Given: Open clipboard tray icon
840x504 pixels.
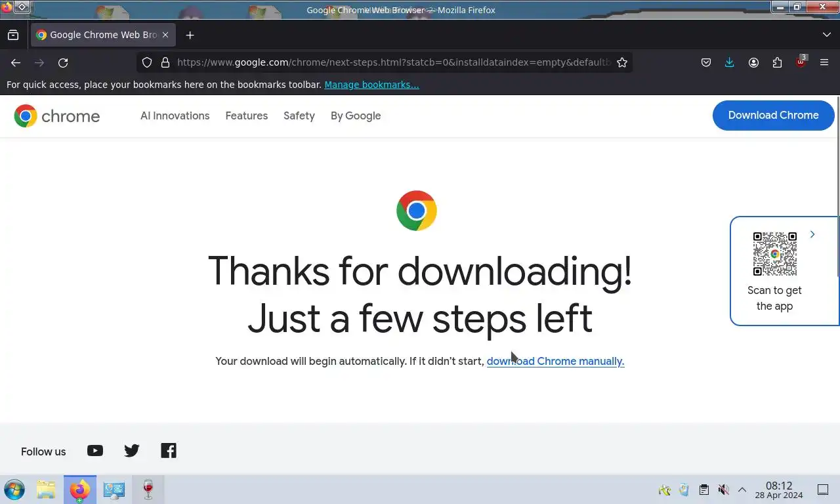Looking at the screenshot, I should (703, 490).
